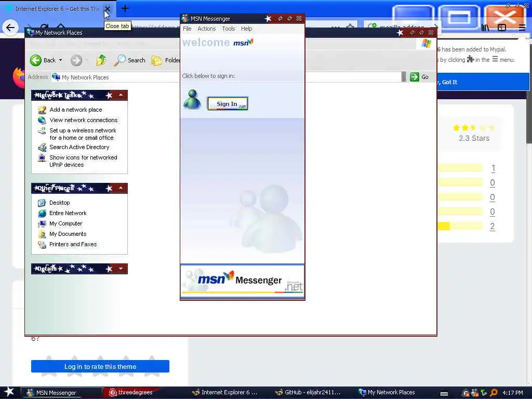Select the Internet Explorer 6 browser tab
Screen dimensions: 532x399
[57, 9]
